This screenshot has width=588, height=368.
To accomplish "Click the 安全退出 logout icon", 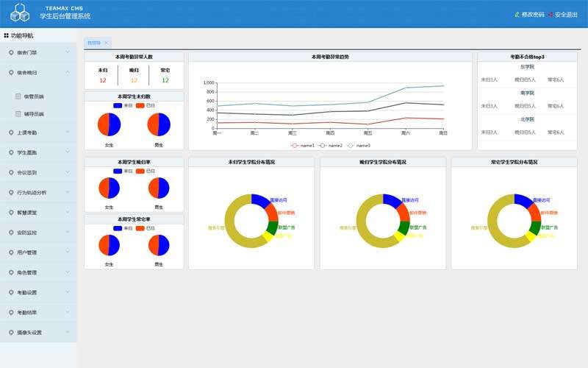I will tap(551, 15).
